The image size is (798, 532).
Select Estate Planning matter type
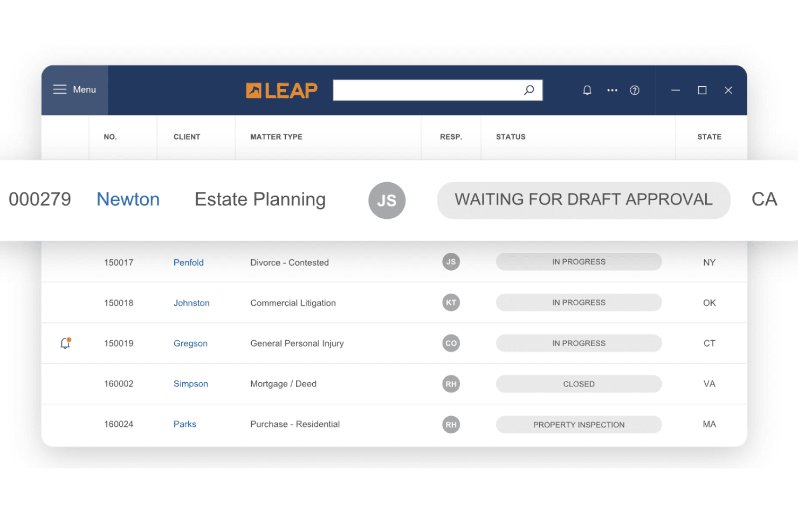260,199
